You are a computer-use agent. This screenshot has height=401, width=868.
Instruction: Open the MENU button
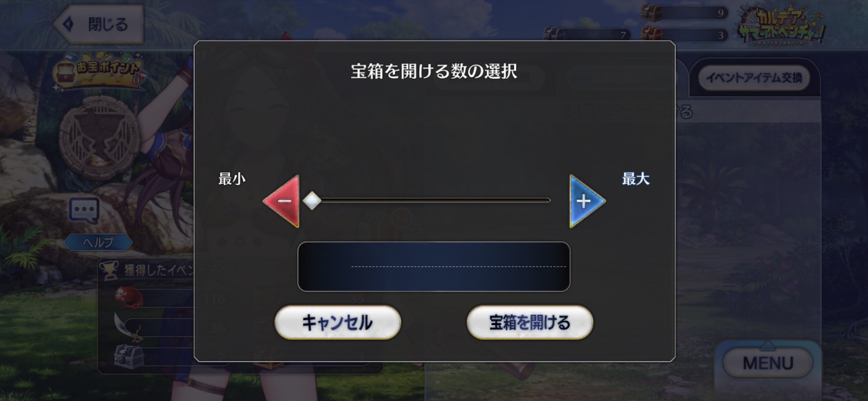[768, 363]
